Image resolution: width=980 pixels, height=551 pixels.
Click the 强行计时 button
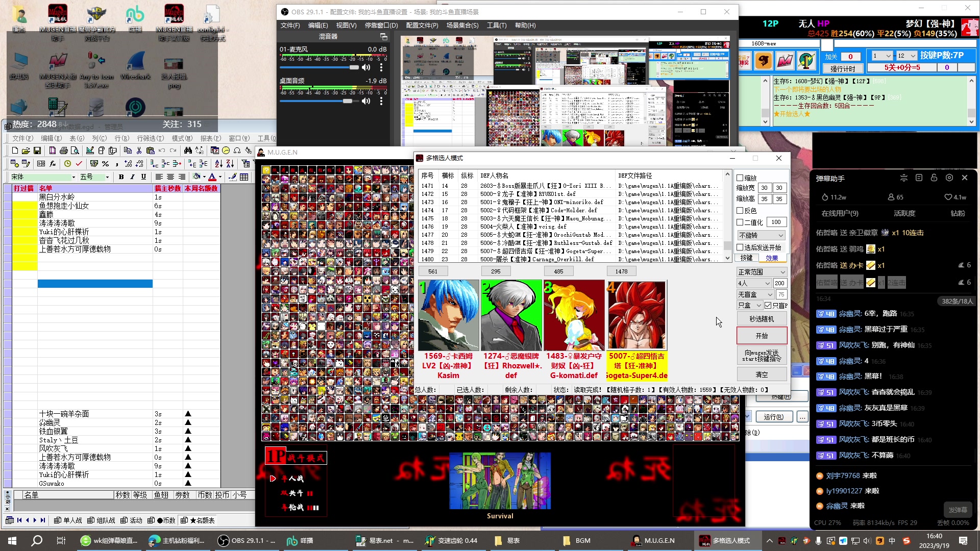click(x=843, y=69)
